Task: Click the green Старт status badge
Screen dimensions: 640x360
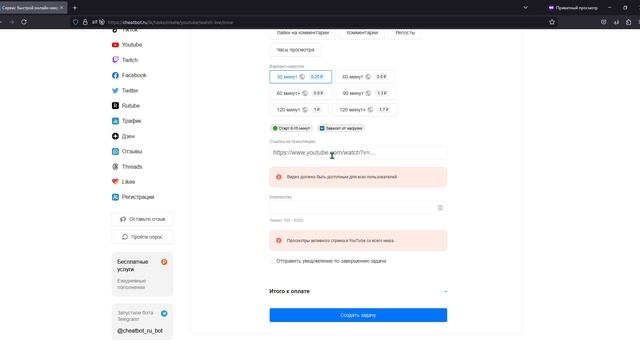Action: [291, 128]
